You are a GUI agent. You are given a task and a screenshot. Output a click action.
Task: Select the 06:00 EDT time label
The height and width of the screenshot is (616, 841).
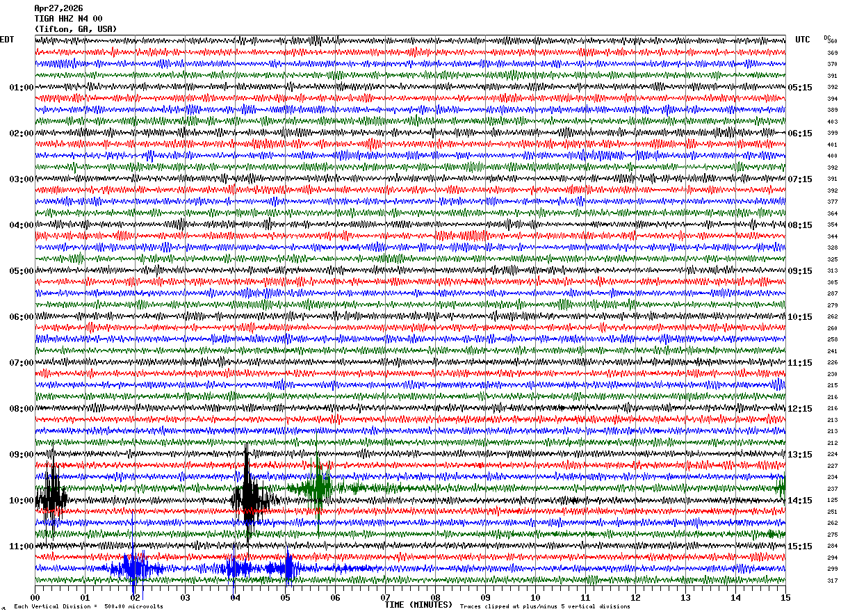point(22,317)
